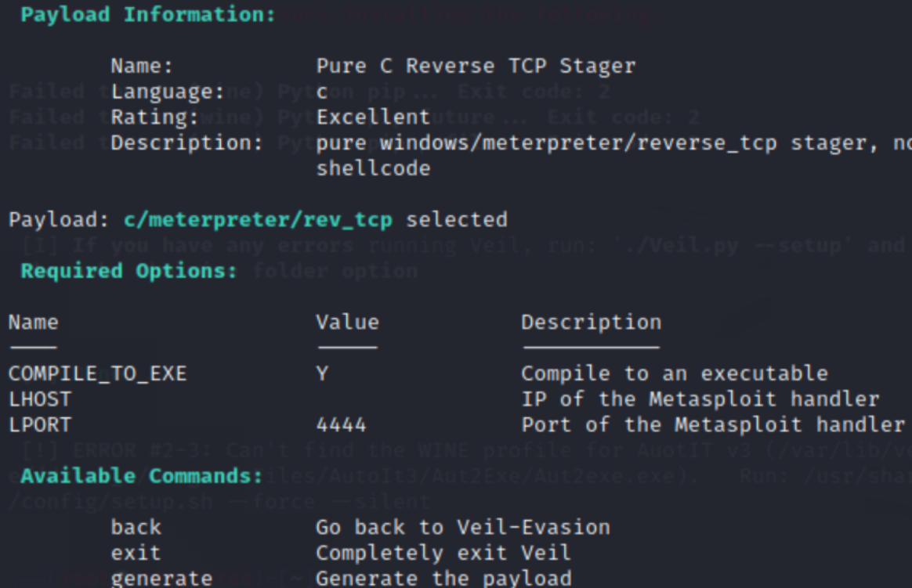This screenshot has height=588, width=912.
Task: Click 'Port of the Metasploit handler' text
Action: (713, 424)
